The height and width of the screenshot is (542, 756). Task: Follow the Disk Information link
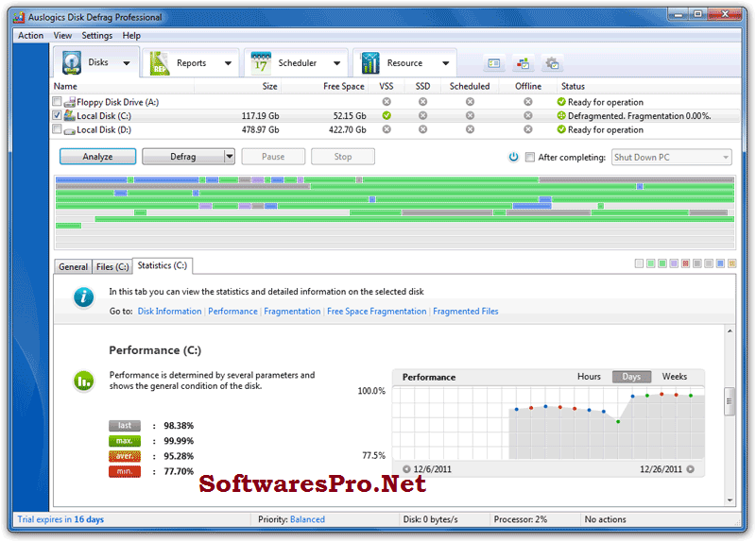[x=170, y=312]
